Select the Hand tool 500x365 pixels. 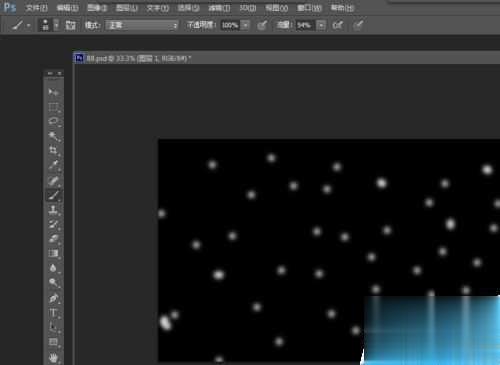(53, 358)
